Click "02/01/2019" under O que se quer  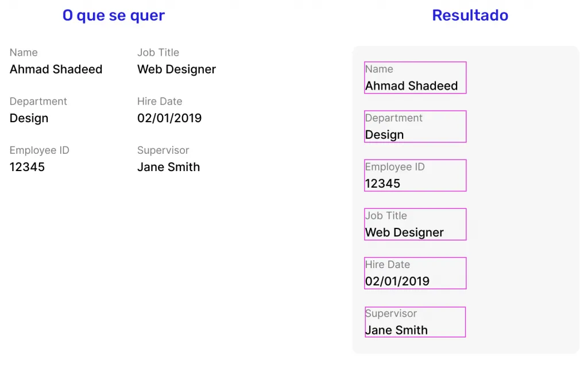(169, 118)
